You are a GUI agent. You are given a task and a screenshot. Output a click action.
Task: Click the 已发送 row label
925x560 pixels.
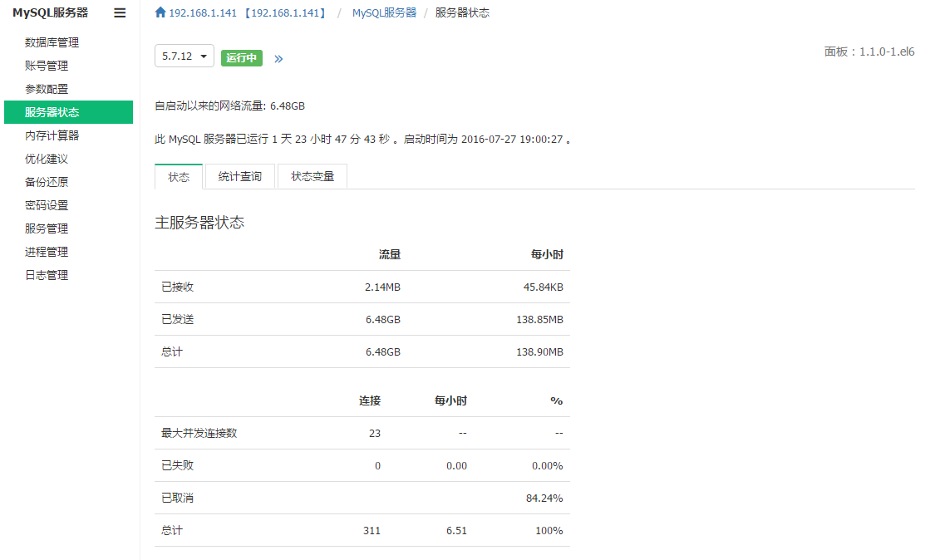click(x=178, y=320)
